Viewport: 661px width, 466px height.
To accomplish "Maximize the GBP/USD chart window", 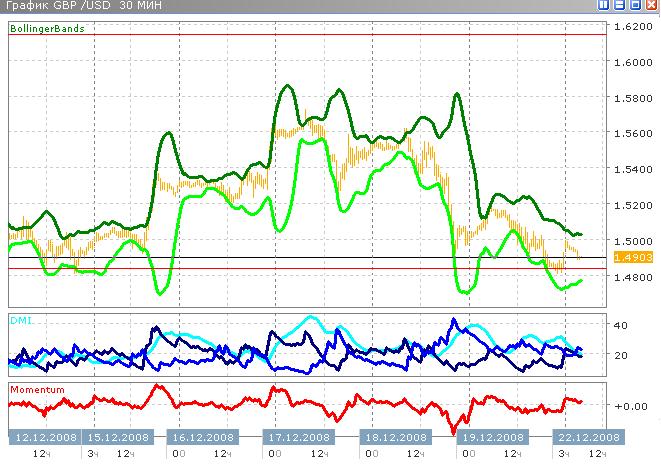I will (x=637, y=6).
